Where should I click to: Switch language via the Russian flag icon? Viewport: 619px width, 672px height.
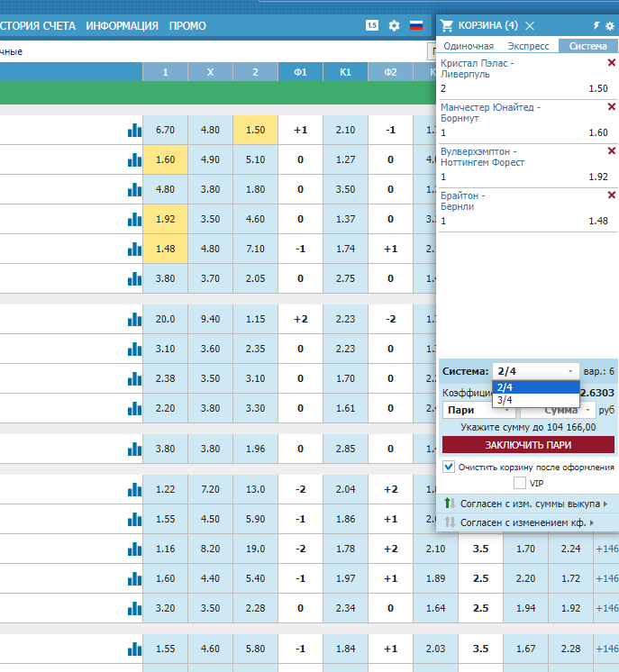coord(415,26)
